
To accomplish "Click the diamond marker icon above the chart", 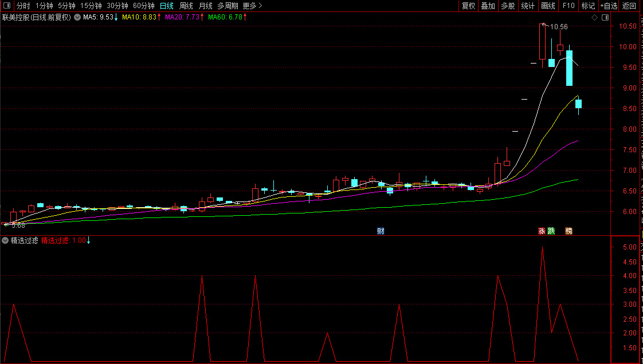I will tap(595, 18).
